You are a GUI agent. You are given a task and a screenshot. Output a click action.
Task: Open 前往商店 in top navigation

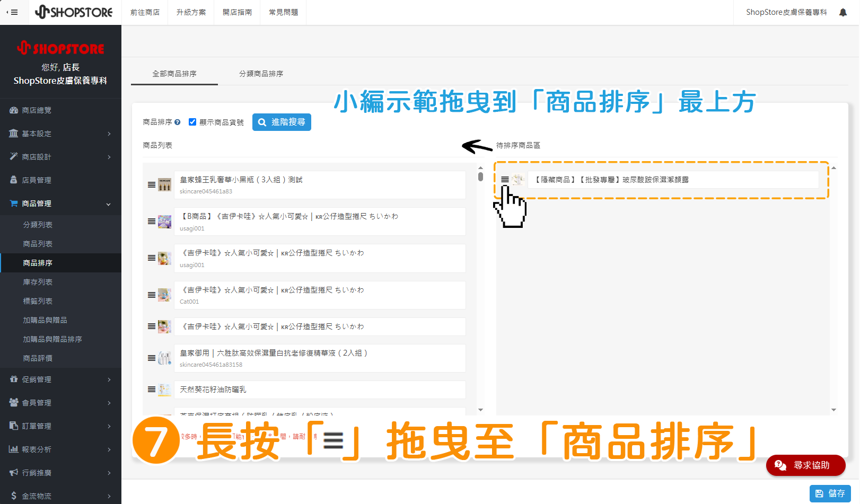pyautogui.click(x=145, y=12)
